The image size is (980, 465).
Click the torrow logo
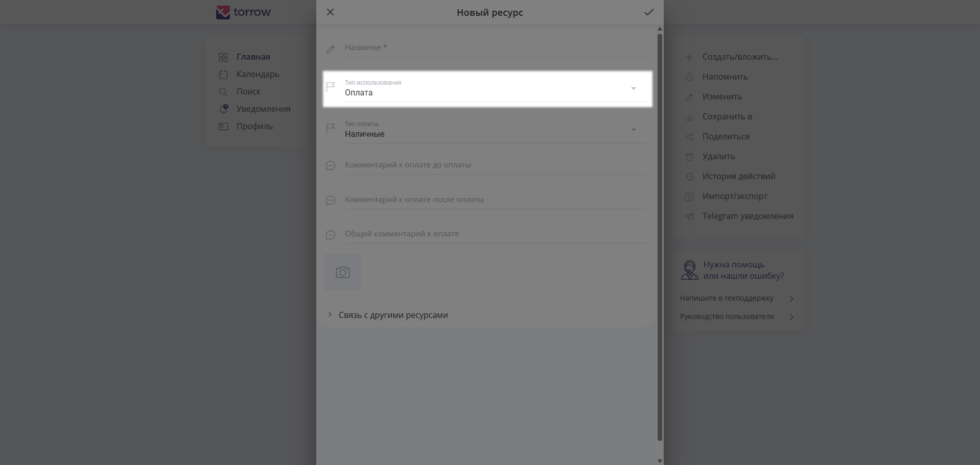pos(244,12)
